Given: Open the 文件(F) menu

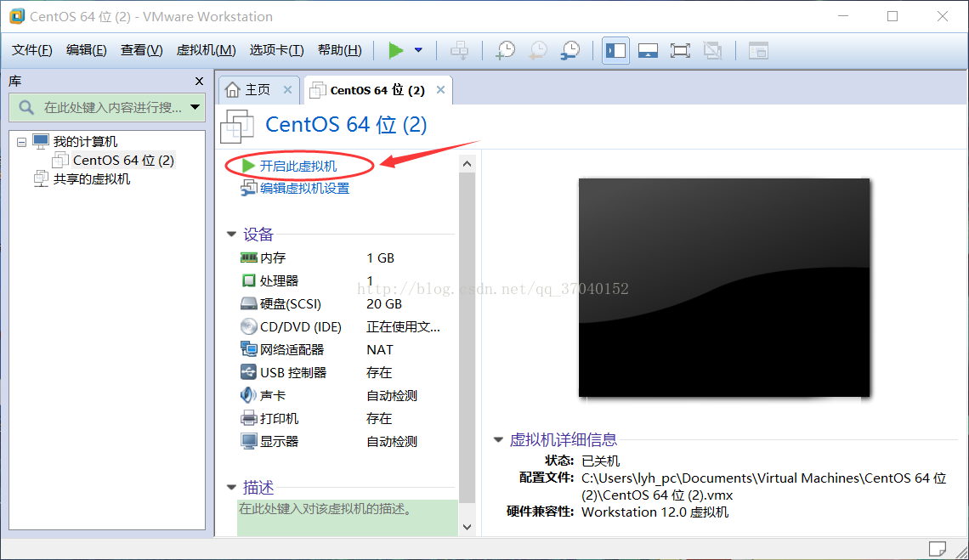Looking at the screenshot, I should tap(32, 50).
